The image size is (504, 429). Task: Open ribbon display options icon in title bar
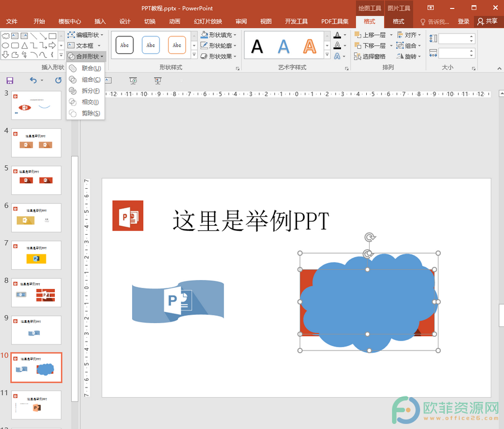(431, 8)
